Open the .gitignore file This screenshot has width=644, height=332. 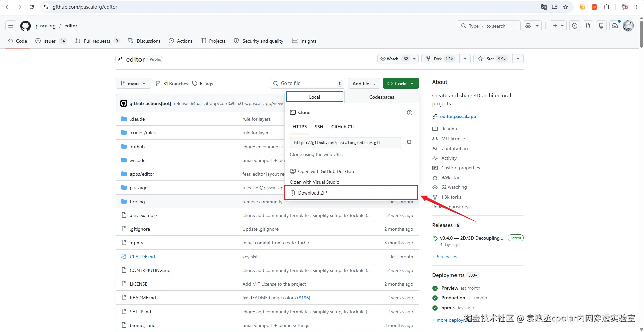(140, 229)
